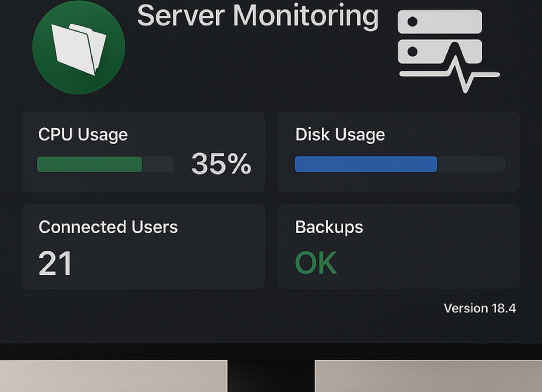Click the 35% CPU value
The height and width of the screenshot is (392, 542).
[x=221, y=164]
